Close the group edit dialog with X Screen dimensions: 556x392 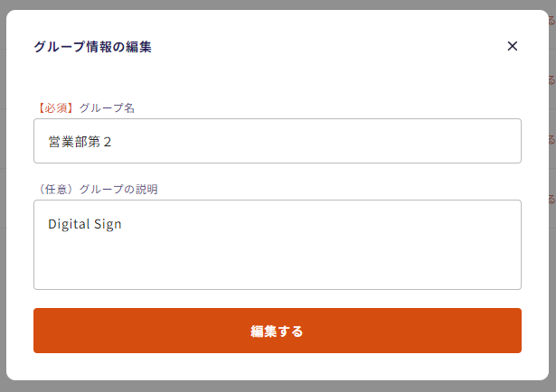click(513, 46)
